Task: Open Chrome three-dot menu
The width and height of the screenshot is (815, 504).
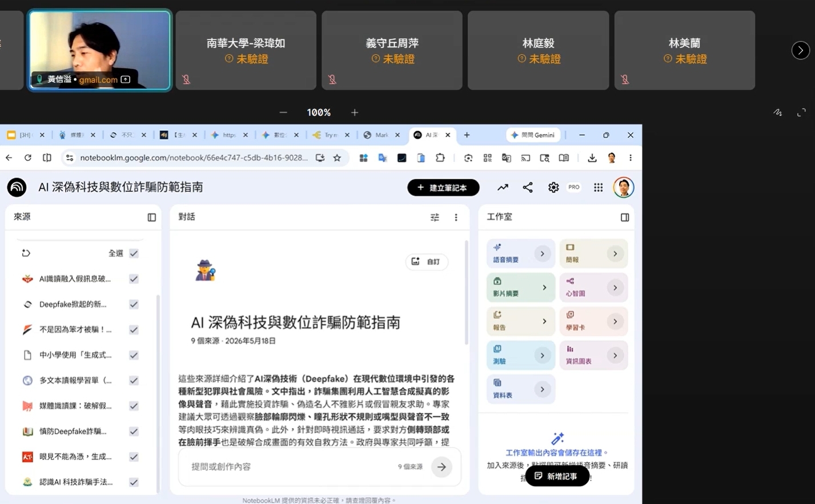Action: tap(631, 158)
